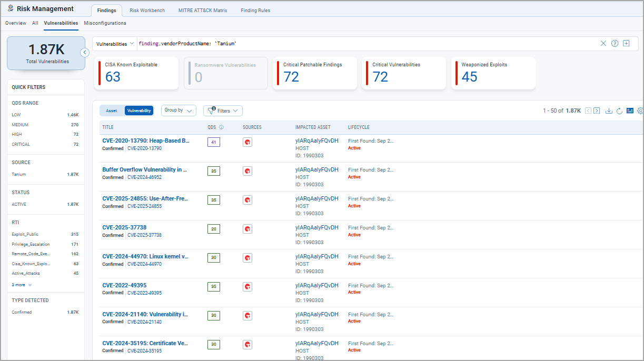Switch view to Asset toggle
Viewport: 644px width, 361px height.
112,111
